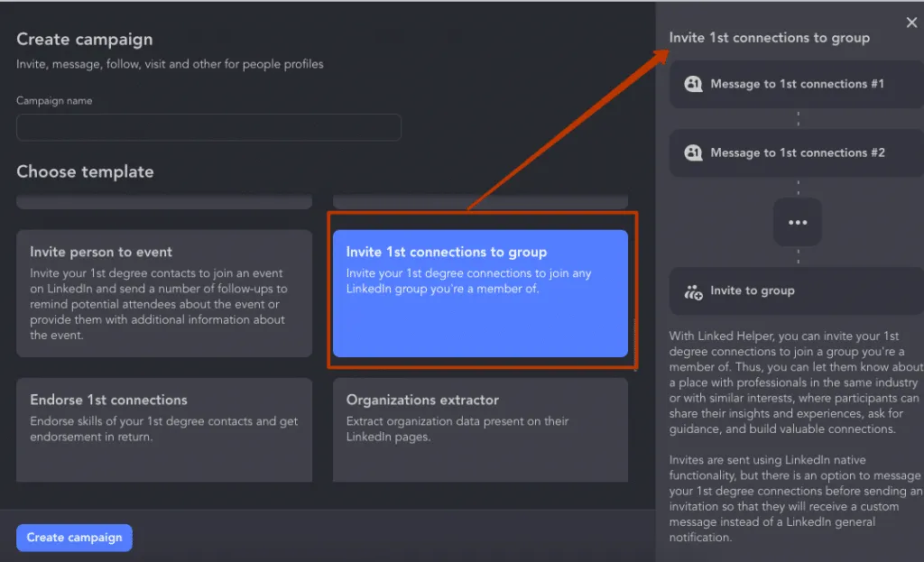Image resolution: width=924 pixels, height=562 pixels.
Task: Click the 'Choose template' heading
Action: pyautogui.click(x=85, y=171)
